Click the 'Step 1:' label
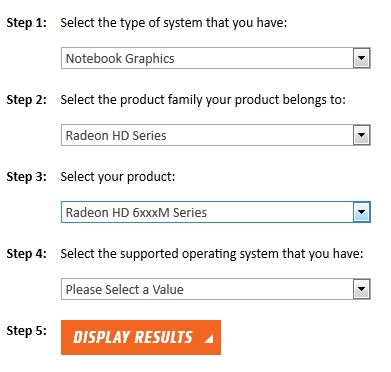 pos(27,23)
